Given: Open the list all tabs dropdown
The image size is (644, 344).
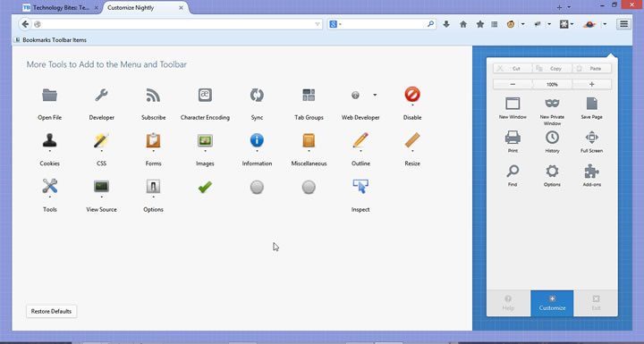Looking at the screenshot, I should 569,7.
